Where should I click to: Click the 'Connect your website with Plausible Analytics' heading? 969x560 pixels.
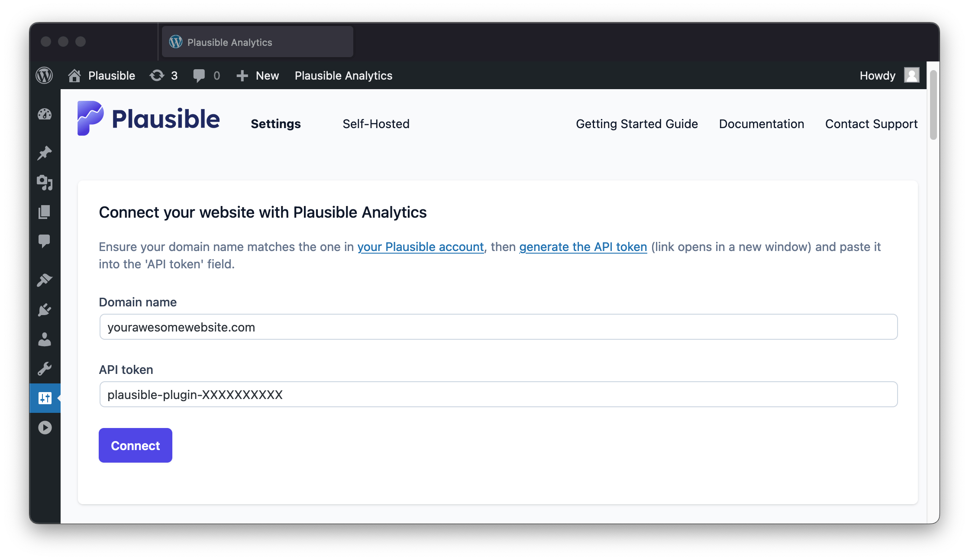pyautogui.click(x=263, y=212)
